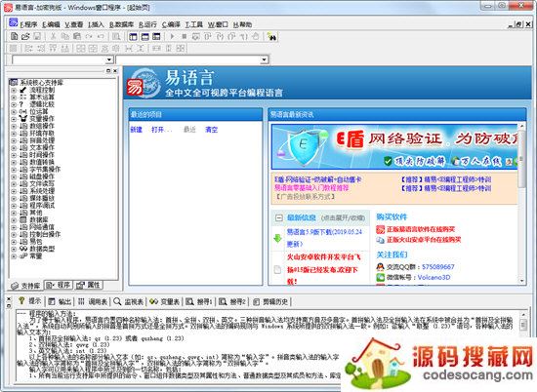Expand the 位运算 tree node
The image size is (537, 392).
tap(14, 112)
